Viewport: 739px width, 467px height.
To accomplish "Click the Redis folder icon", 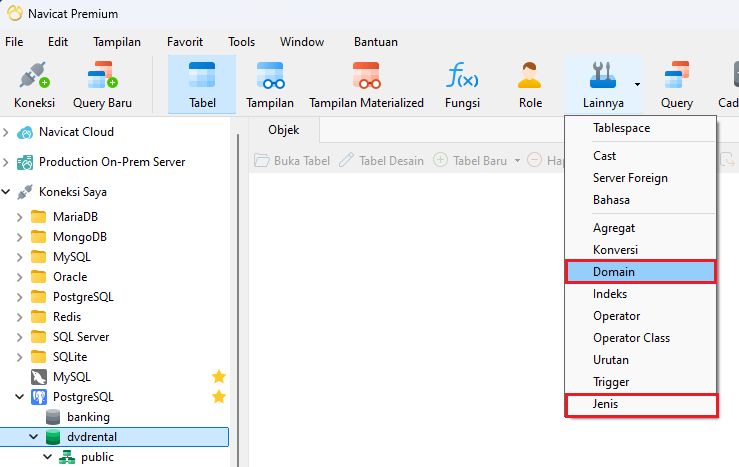I will click(x=39, y=317).
